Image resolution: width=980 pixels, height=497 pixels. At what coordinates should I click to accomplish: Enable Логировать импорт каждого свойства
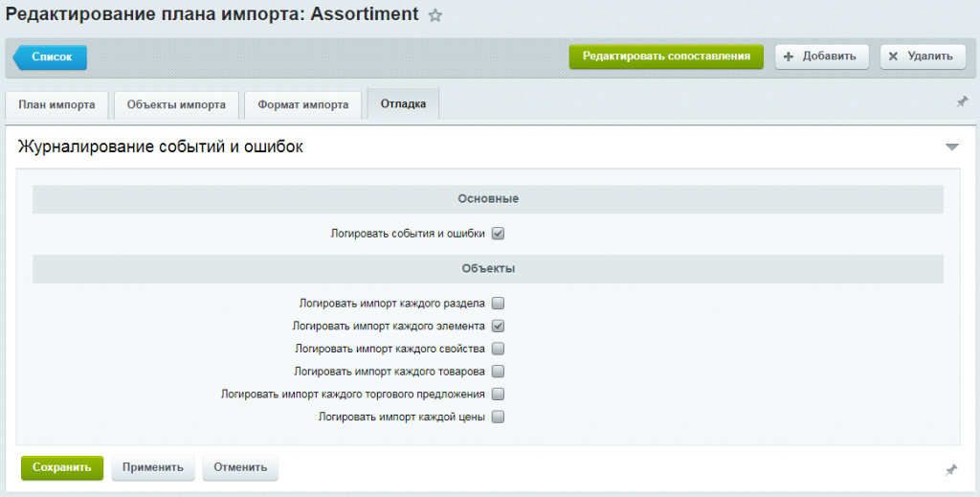click(x=498, y=349)
